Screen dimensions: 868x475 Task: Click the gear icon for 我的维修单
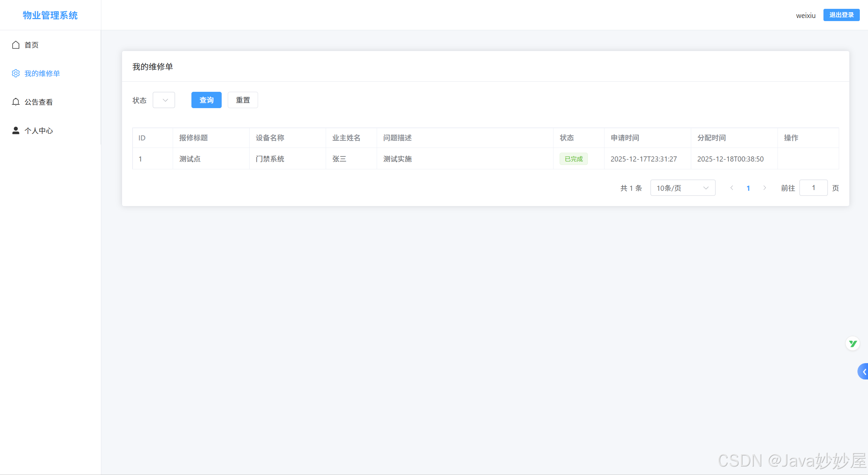16,73
